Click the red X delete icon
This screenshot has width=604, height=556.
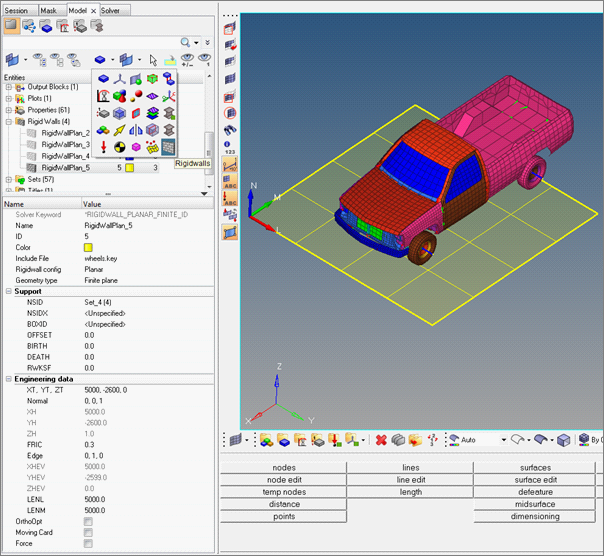381,440
